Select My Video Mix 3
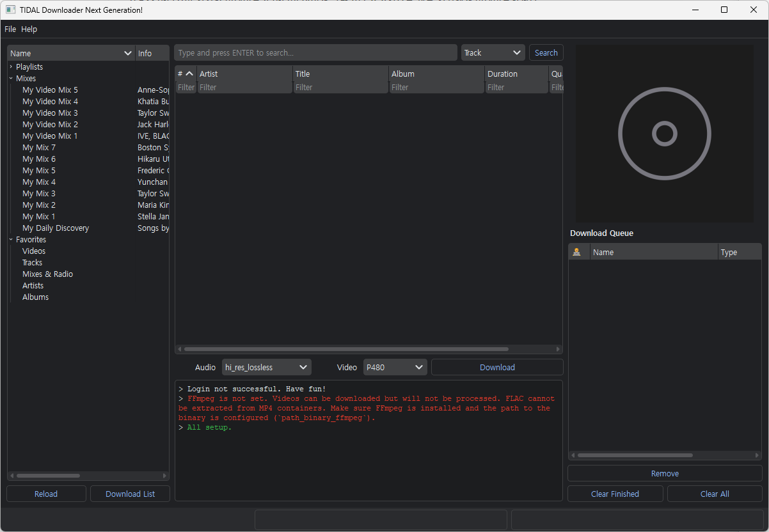769x532 pixels. pos(50,113)
